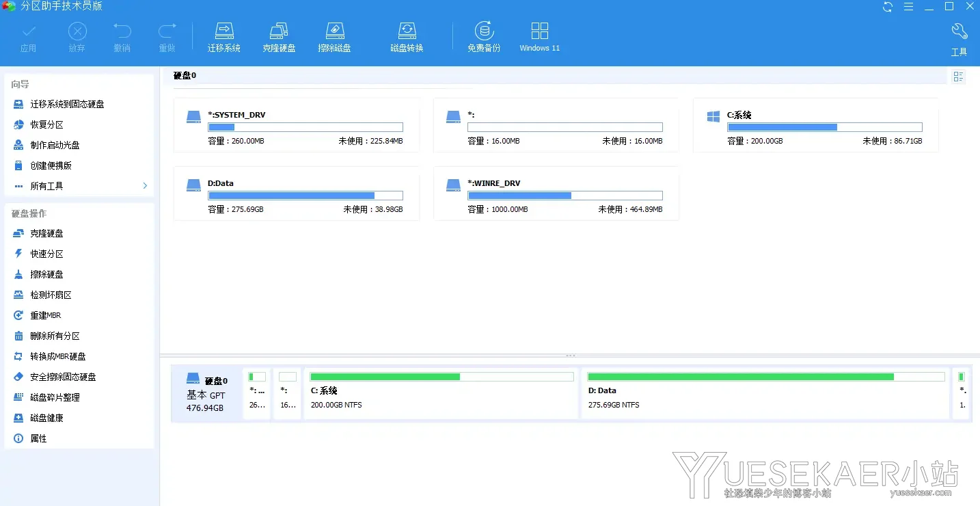Image resolution: width=980 pixels, height=506 pixels.
Task: Select the small 16… partition segment in disk map
Action: coord(287,394)
